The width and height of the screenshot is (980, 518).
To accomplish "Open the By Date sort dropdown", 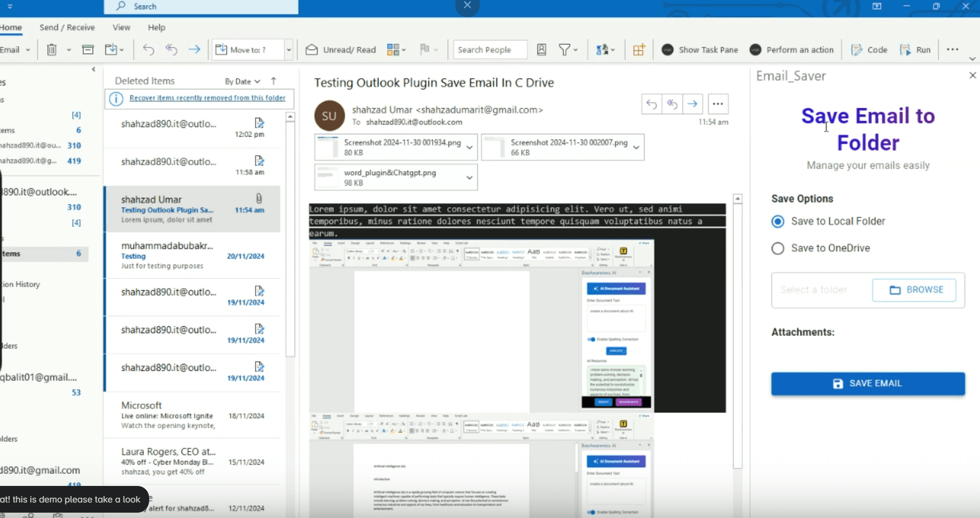I will (242, 81).
